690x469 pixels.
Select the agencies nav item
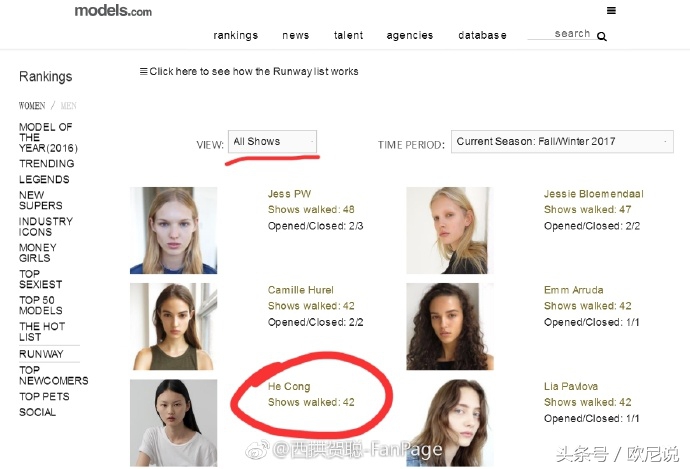pyautogui.click(x=410, y=35)
